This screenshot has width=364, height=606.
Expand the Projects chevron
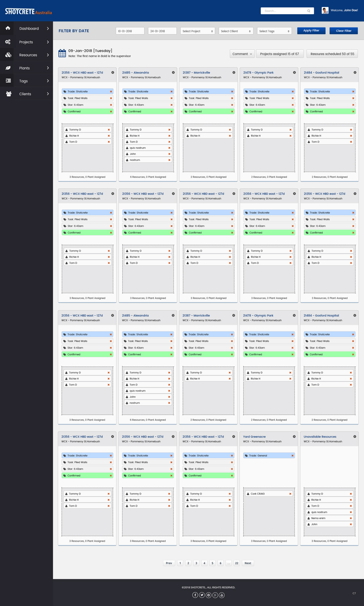[48, 42]
